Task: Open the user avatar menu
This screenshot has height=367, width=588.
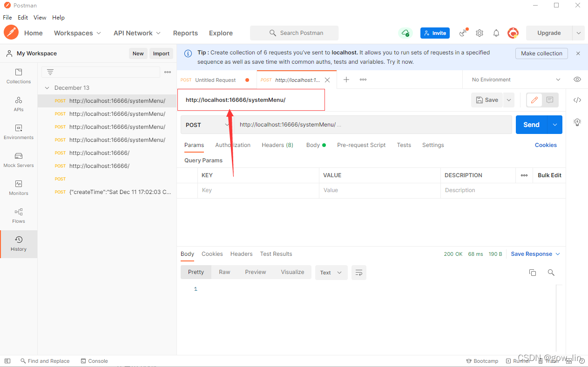Action: [513, 33]
